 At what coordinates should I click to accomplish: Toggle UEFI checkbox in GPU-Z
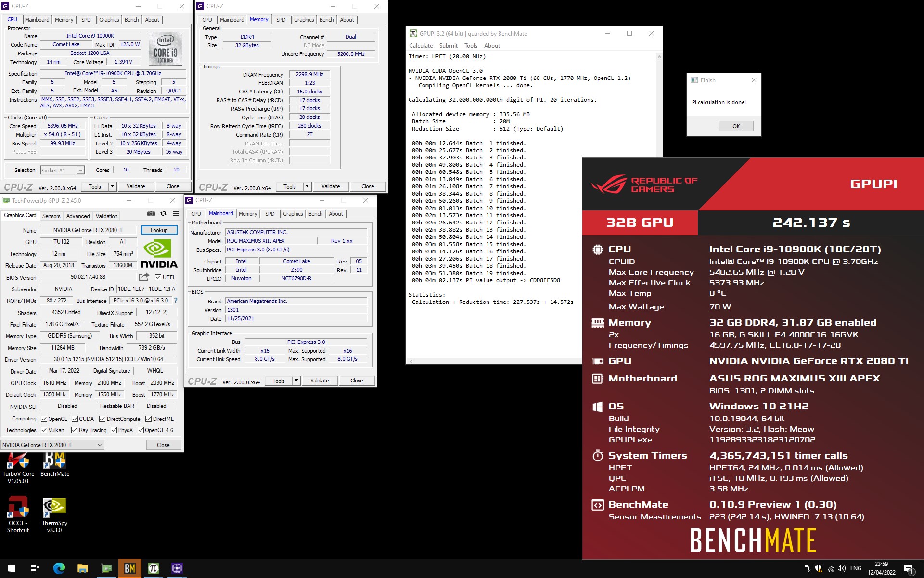[x=158, y=277]
